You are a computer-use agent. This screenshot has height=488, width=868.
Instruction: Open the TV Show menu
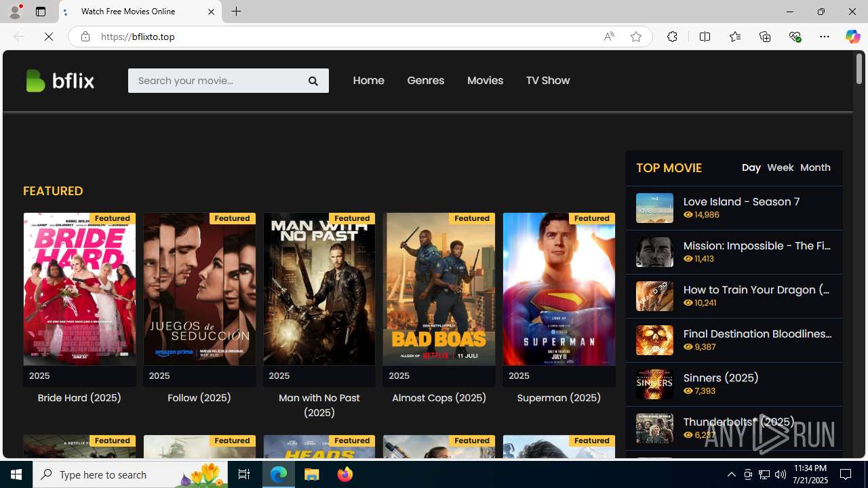pos(547,81)
